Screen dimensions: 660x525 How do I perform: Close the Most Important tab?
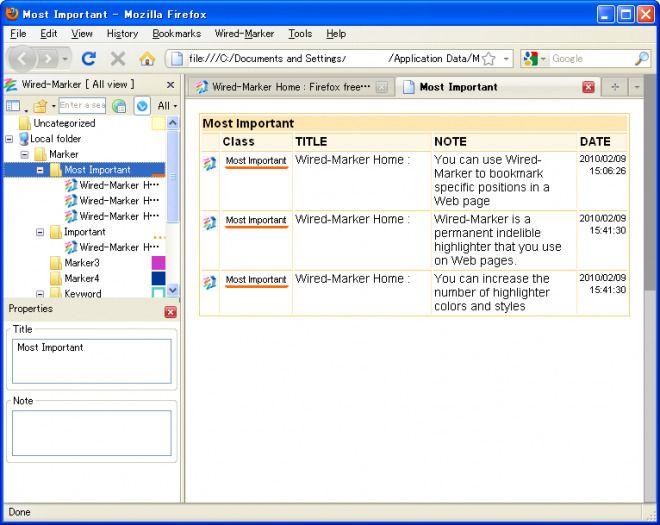point(588,87)
